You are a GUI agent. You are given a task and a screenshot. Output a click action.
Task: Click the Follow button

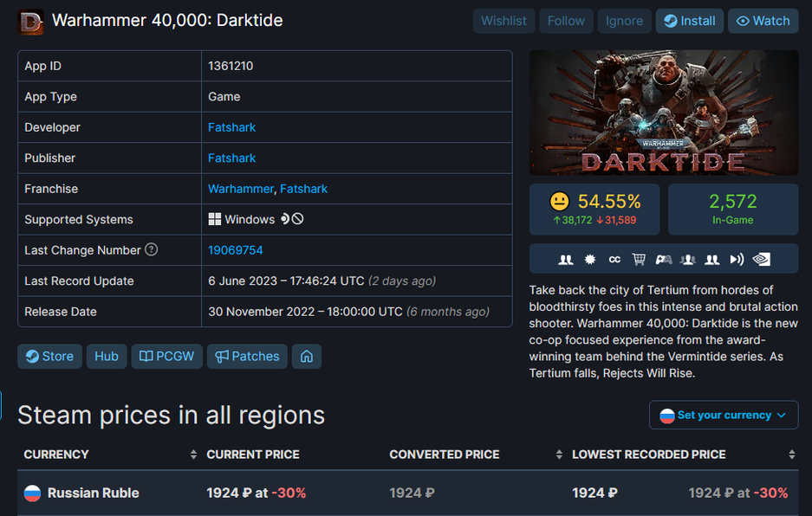566,22
